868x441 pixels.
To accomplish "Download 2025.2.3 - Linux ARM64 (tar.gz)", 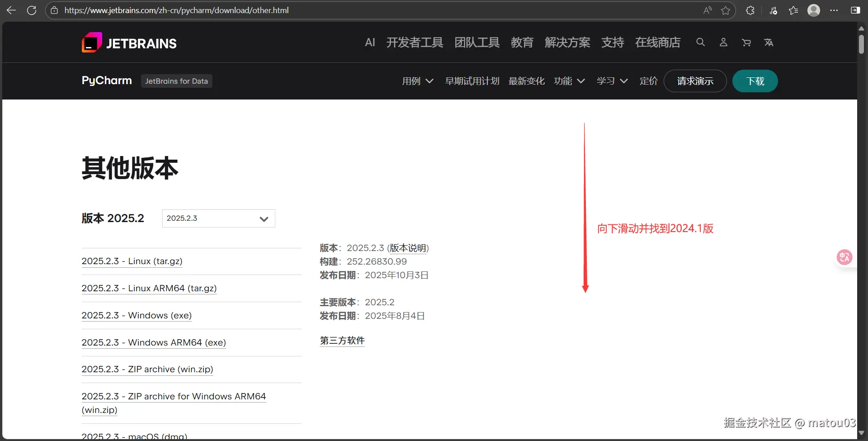I will tap(149, 288).
